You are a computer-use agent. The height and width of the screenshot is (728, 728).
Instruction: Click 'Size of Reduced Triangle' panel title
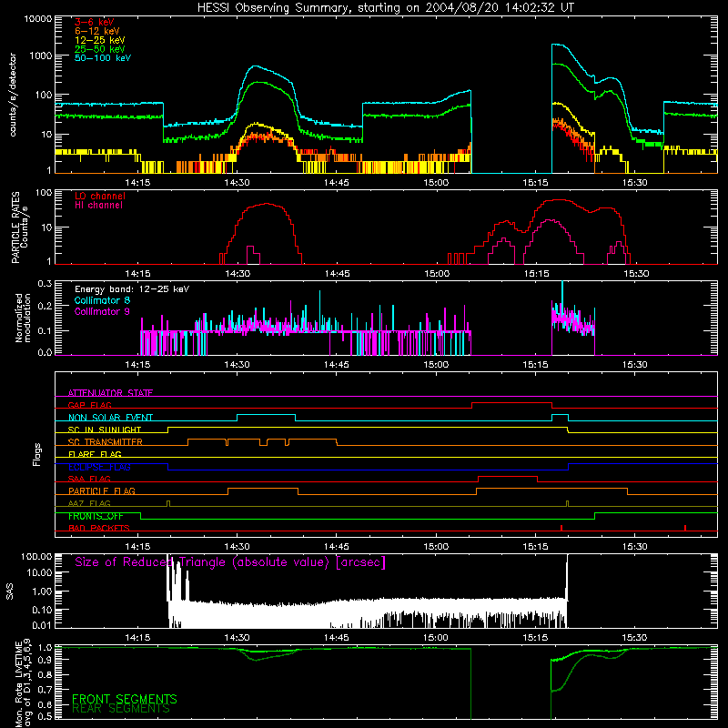click(x=230, y=562)
